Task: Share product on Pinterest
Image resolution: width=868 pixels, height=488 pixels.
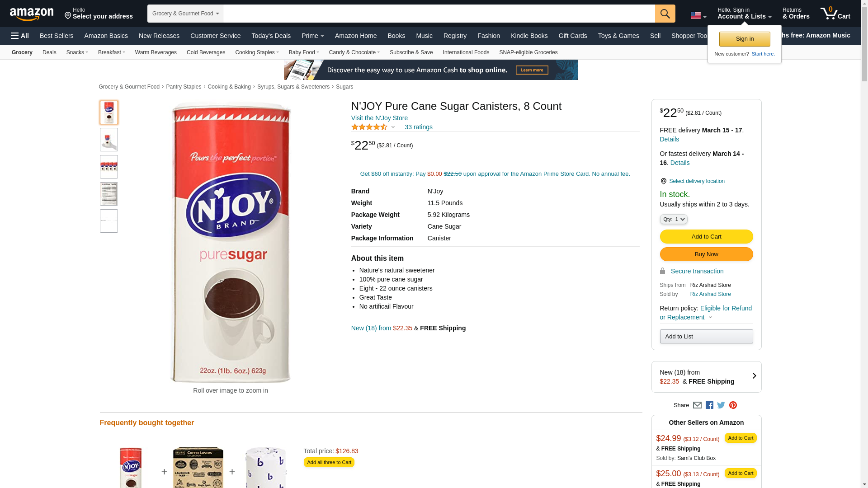Action: (x=733, y=405)
